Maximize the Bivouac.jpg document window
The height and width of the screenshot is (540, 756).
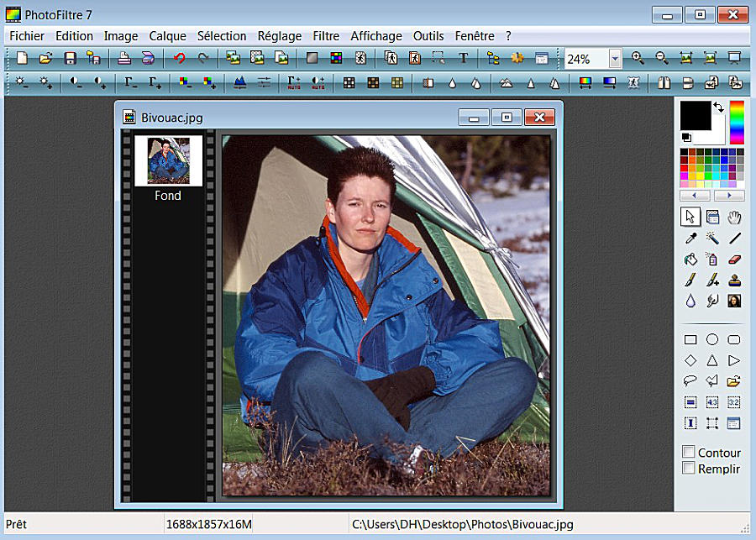[x=507, y=118]
